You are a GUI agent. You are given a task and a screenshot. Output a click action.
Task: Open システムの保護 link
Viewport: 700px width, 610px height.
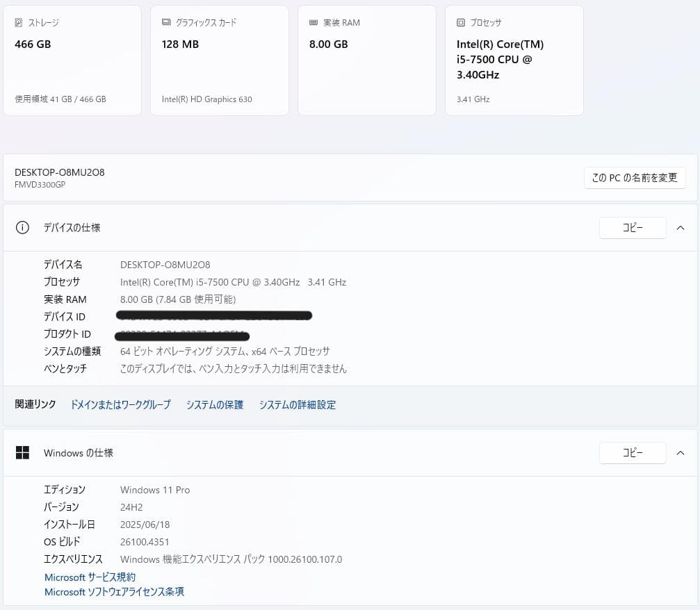pos(215,405)
